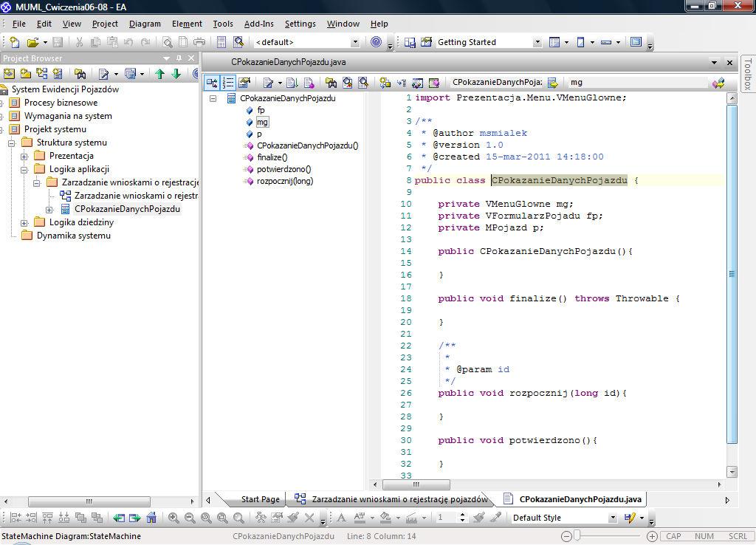This screenshot has width=756, height=545.
Task: Click the code editor vertical scrollbar thumb
Action: [732, 274]
